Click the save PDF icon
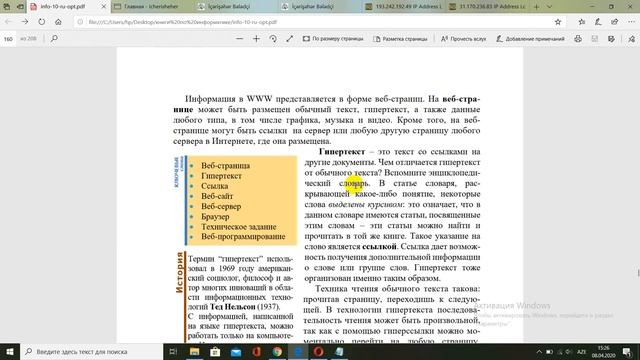The height and width of the screenshot is (360, 640). click(x=595, y=39)
